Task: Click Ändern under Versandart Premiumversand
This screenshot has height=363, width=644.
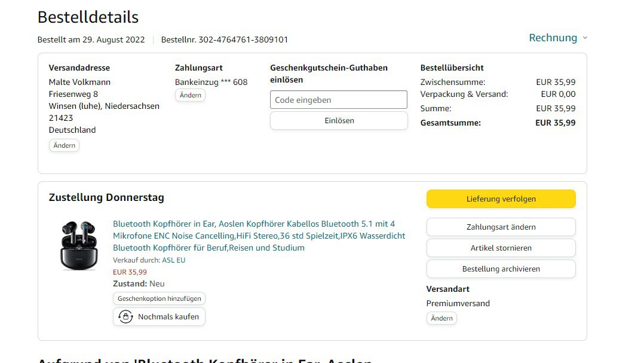Action: point(441,318)
